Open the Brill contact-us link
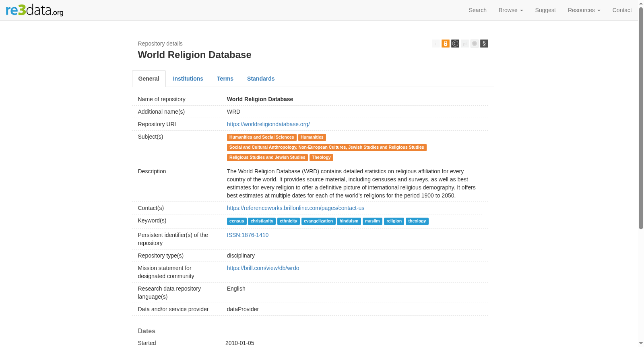The width and height of the screenshot is (644, 347). tap(295, 208)
